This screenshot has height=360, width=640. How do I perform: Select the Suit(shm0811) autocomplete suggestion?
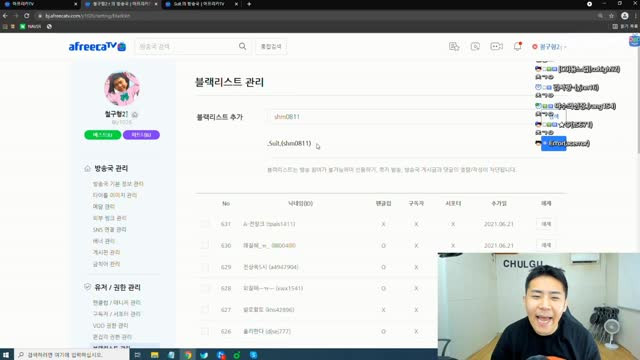click(289, 143)
